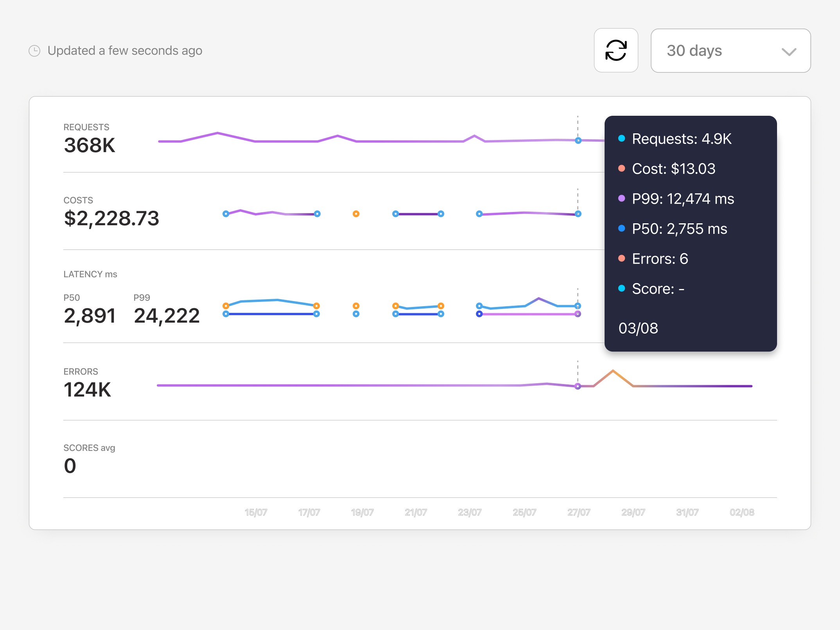Click the dropdown chevron arrow
Image resolution: width=840 pixels, height=630 pixels.
point(789,52)
